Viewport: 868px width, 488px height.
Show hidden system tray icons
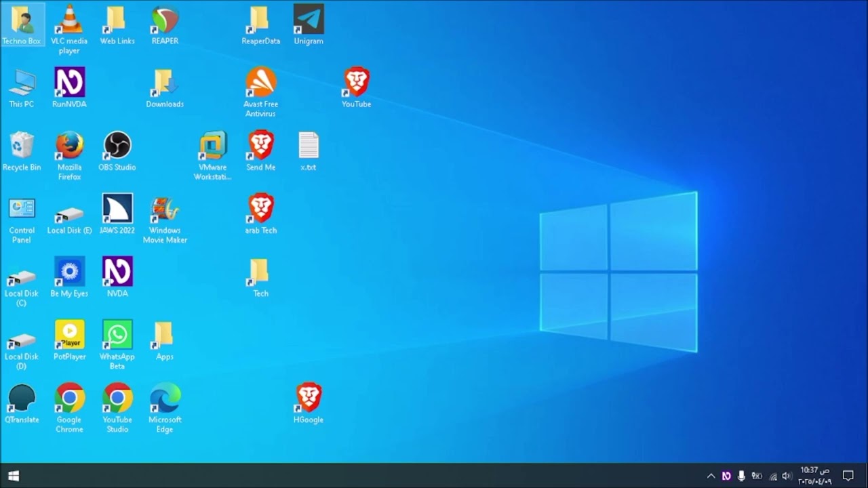(x=711, y=476)
